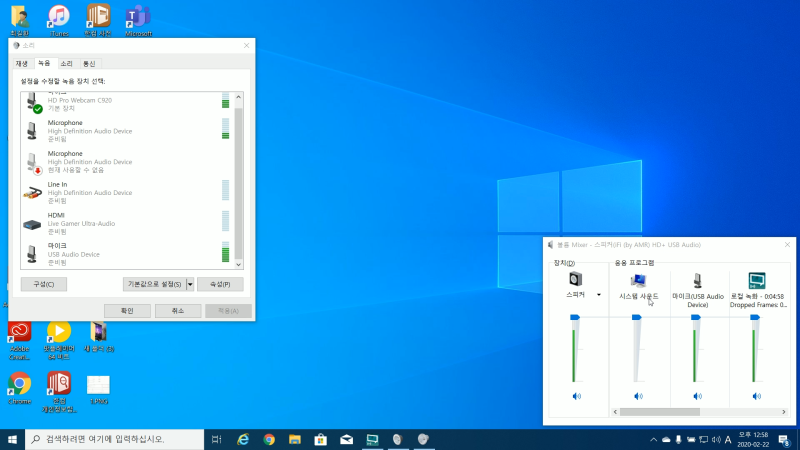Open the taskbar clock and date
The image size is (800, 450).
[x=754, y=439]
